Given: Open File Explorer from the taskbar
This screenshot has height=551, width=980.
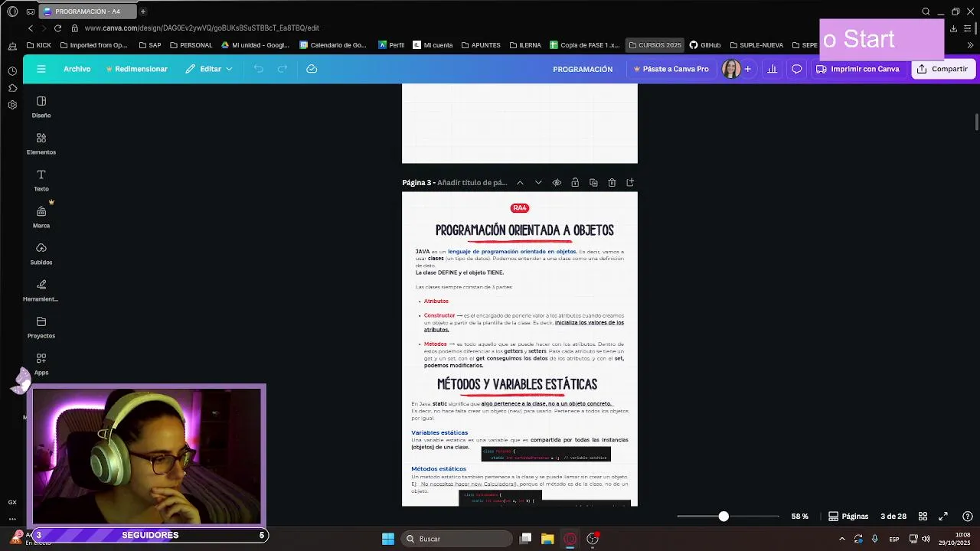Looking at the screenshot, I should [547, 539].
